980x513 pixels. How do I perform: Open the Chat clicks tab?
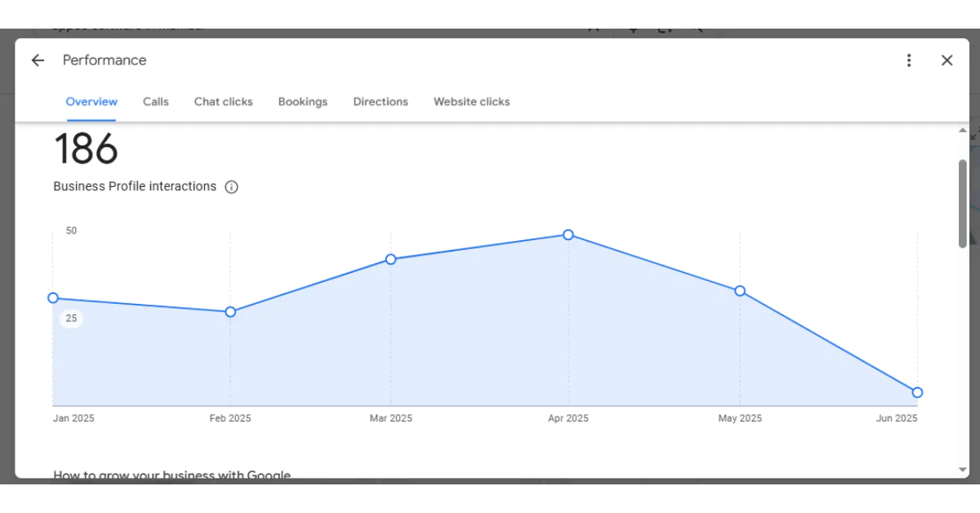click(224, 102)
